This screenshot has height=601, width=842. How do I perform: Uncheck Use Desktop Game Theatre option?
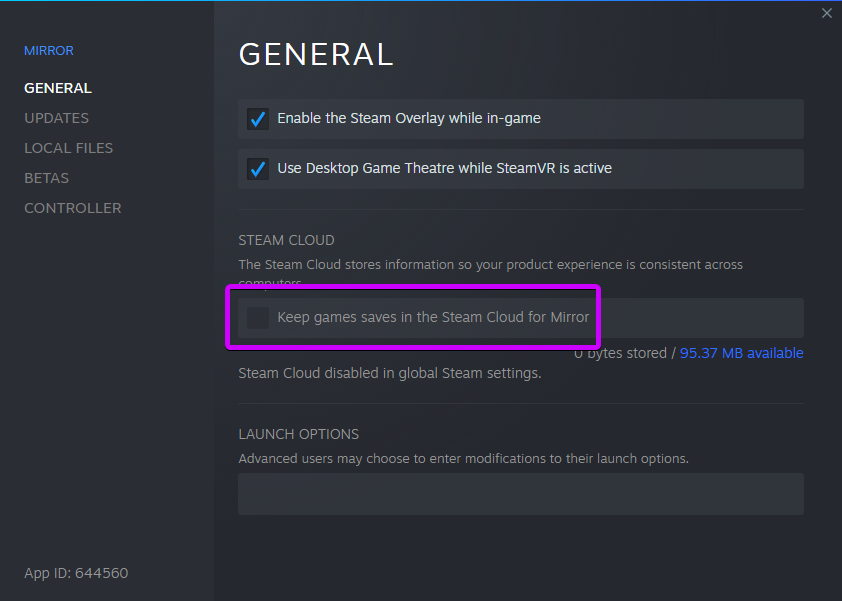pos(258,169)
